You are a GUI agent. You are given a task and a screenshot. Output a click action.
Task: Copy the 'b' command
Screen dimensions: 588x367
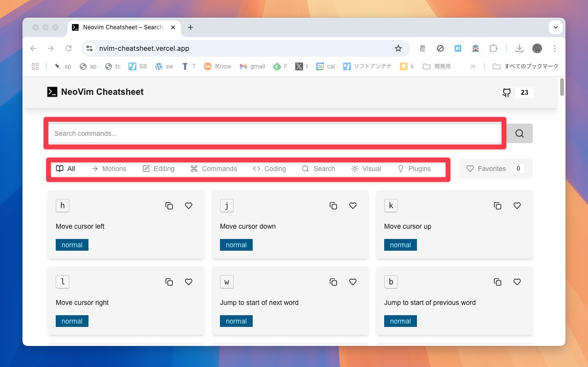pos(498,282)
